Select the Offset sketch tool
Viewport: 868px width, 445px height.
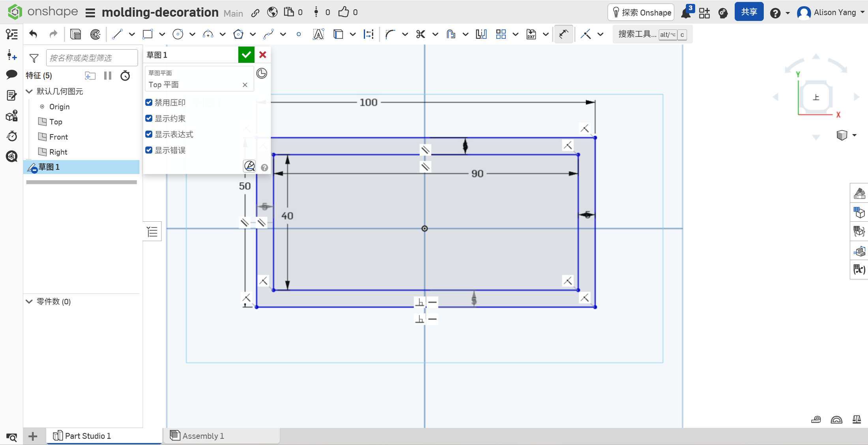[x=451, y=34]
